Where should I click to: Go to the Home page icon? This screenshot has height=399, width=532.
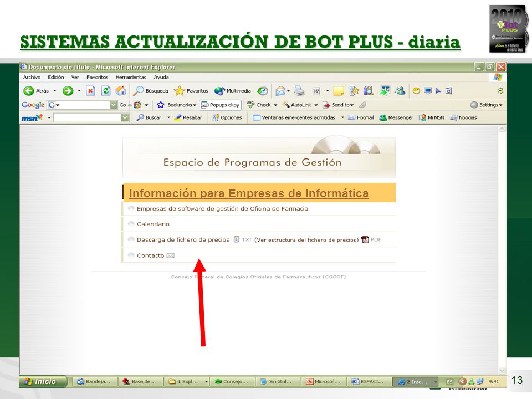coord(121,90)
